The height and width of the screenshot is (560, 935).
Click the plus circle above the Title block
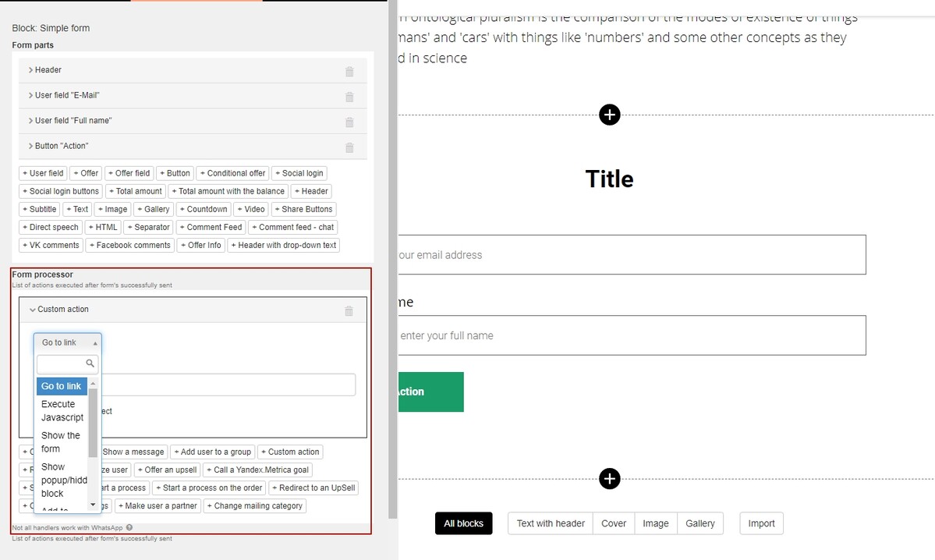click(x=609, y=115)
